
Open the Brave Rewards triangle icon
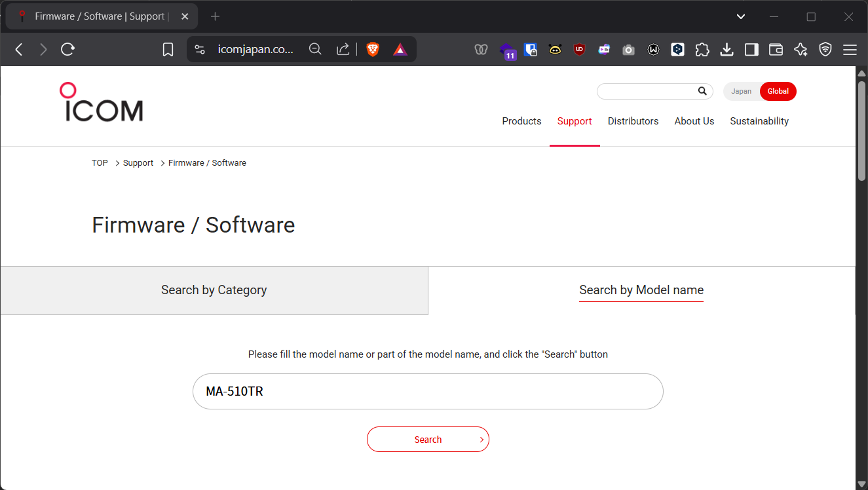coord(400,49)
